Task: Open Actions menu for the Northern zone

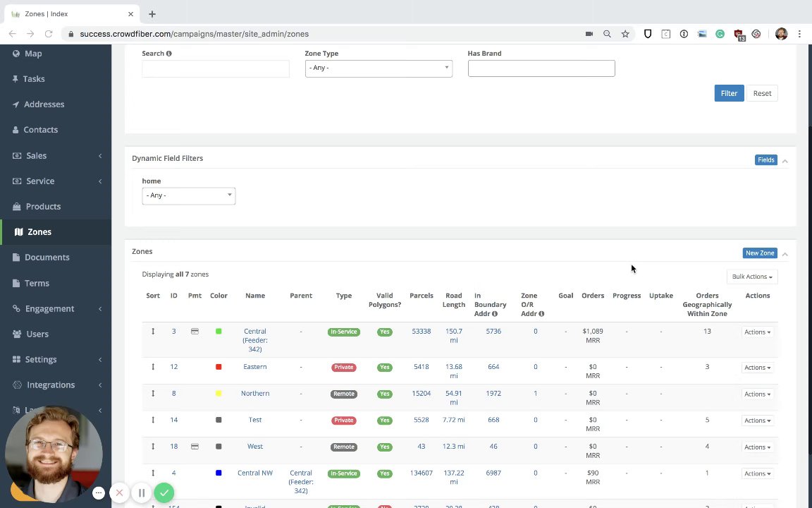Action: coord(757,394)
